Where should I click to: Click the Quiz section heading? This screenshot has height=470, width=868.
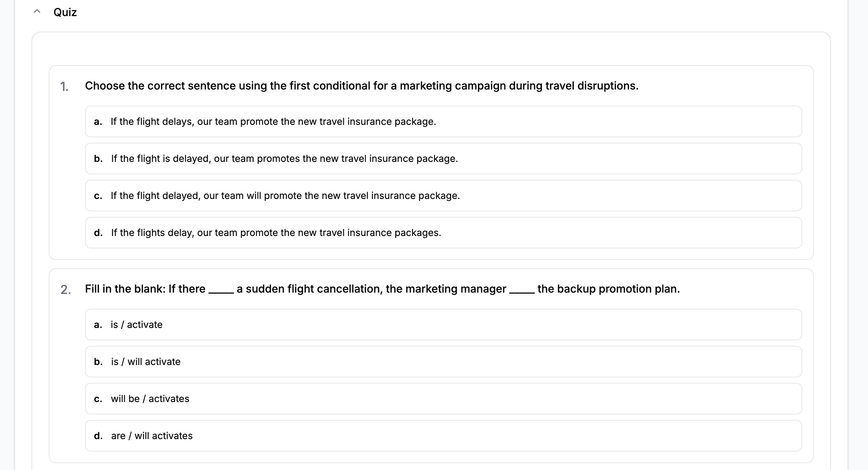click(x=65, y=12)
